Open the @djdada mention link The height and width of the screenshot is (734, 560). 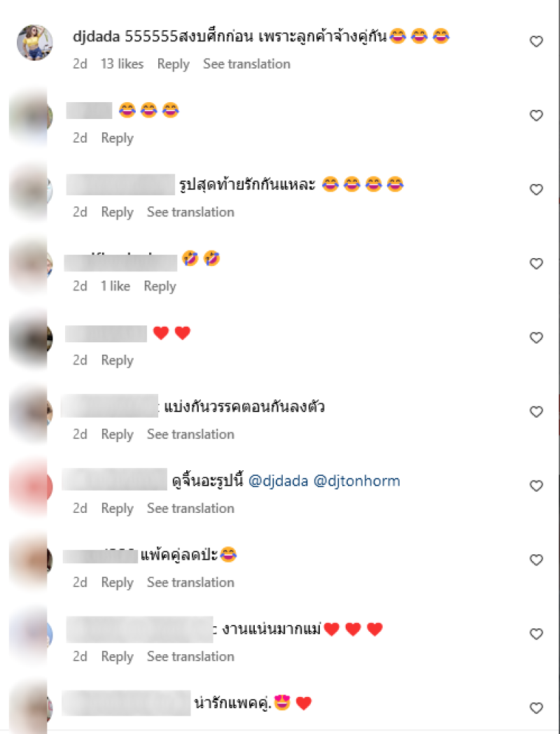(278, 481)
